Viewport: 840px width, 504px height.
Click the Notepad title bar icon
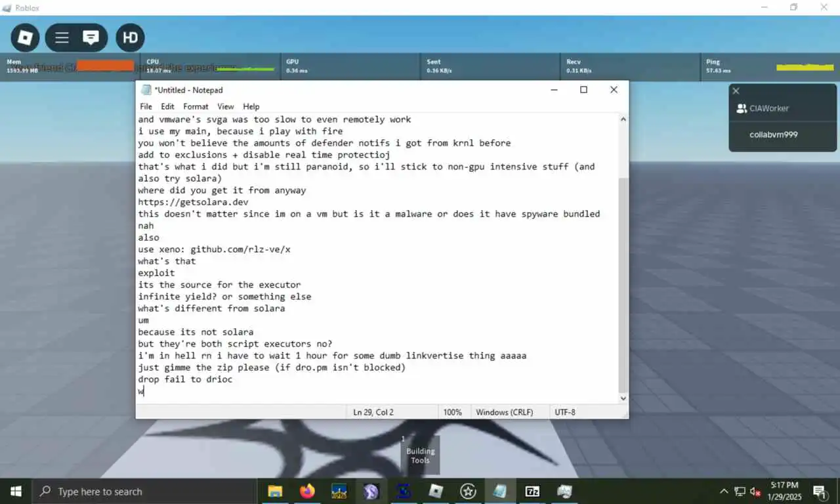click(x=146, y=90)
